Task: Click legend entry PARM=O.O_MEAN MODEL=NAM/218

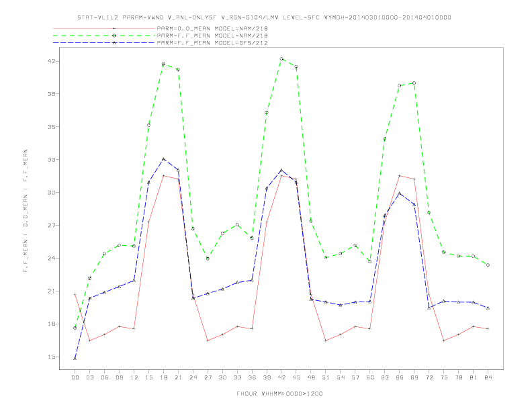Action: point(212,28)
